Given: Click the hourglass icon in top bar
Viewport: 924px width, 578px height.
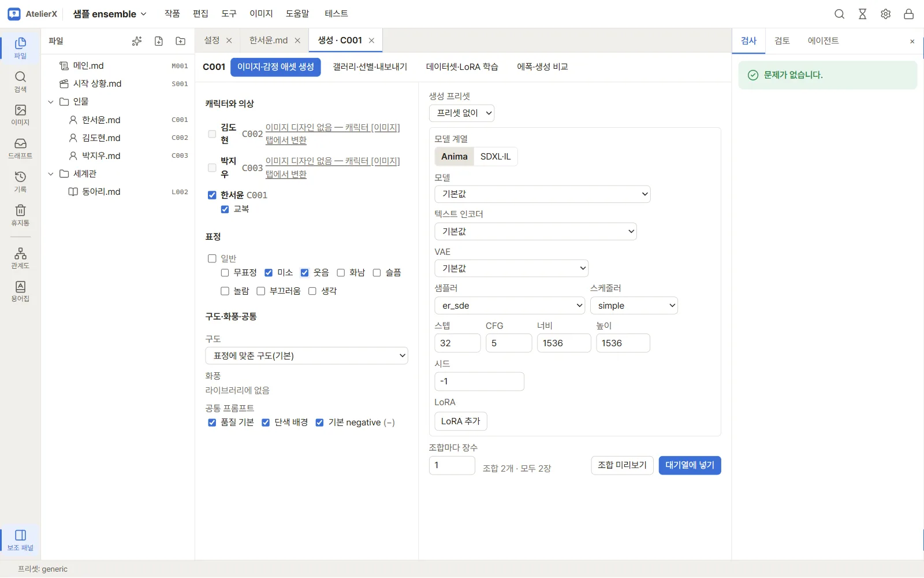Looking at the screenshot, I should pos(863,14).
